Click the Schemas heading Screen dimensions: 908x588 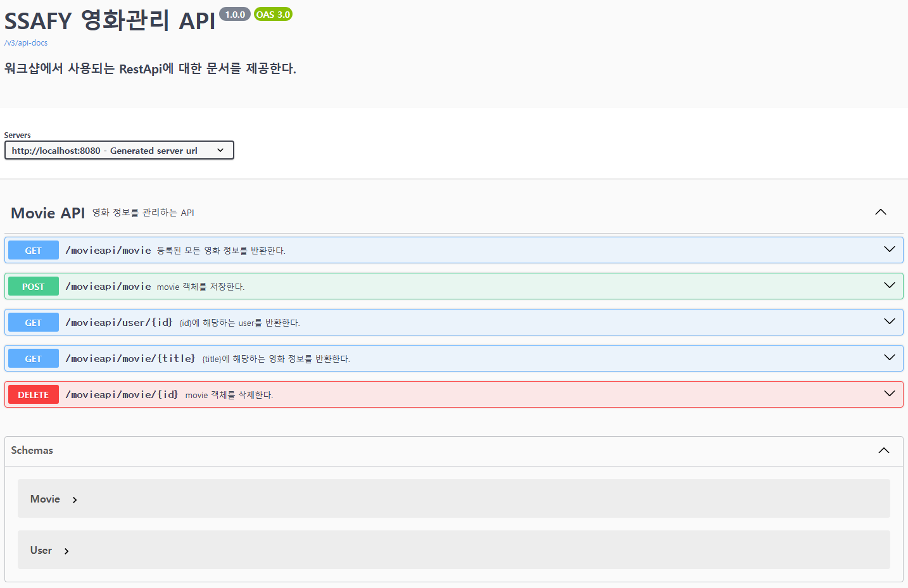[32, 450]
